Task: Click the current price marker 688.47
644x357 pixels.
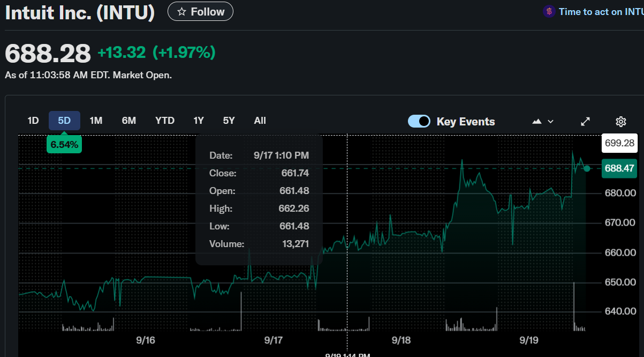Action: point(619,168)
